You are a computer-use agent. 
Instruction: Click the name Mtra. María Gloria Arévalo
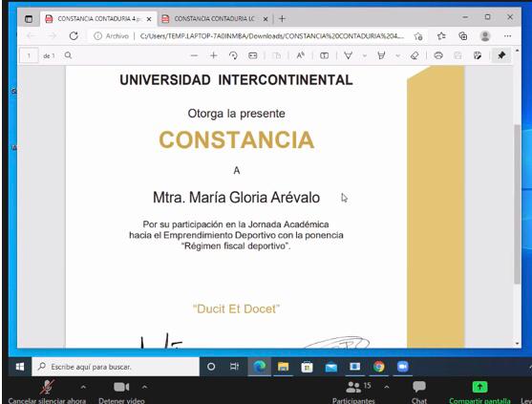[x=236, y=198]
